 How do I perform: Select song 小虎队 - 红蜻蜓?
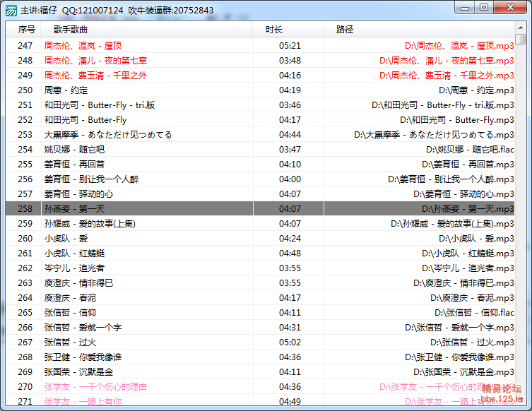(74, 253)
